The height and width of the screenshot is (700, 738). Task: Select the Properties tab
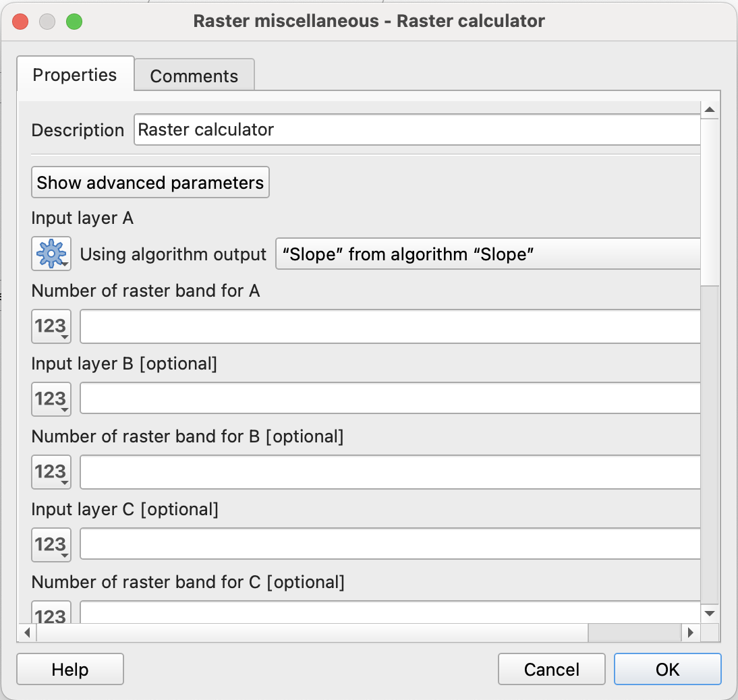coord(75,74)
